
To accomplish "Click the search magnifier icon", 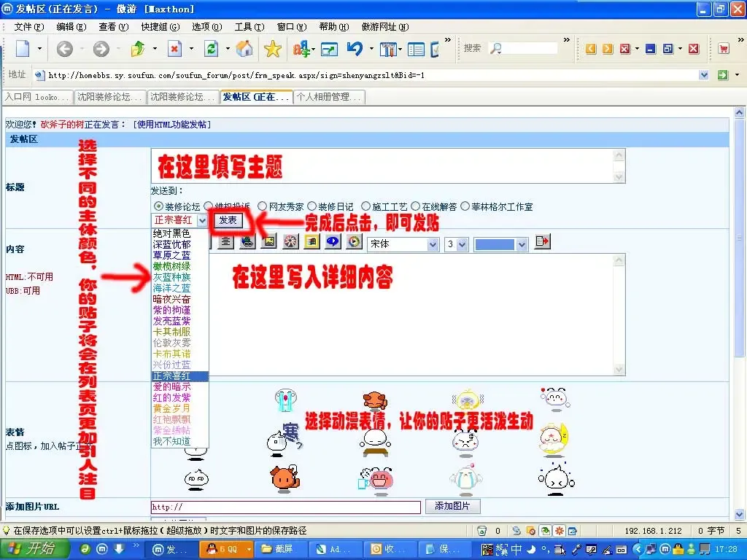I will (496, 48).
